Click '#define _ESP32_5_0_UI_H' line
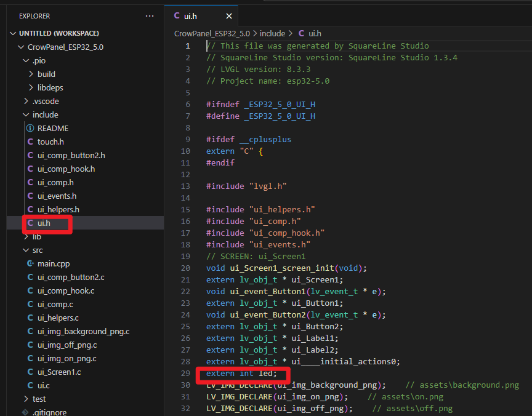 click(260, 116)
